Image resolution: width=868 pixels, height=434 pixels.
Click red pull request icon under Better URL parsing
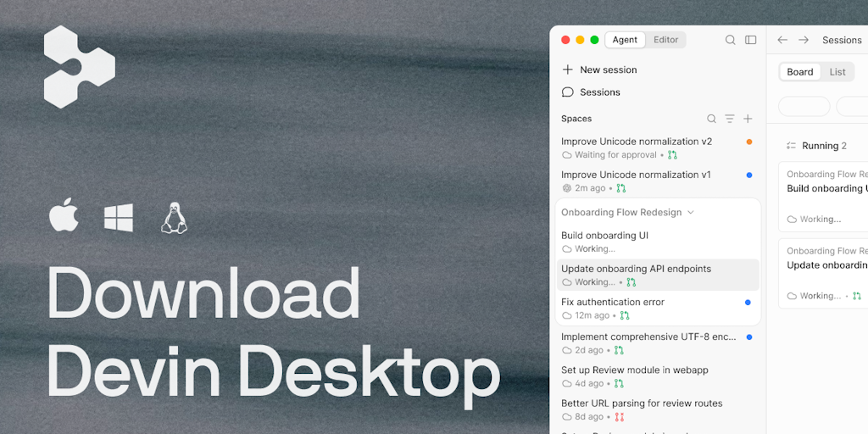pyautogui.click(x=619, y=417)
